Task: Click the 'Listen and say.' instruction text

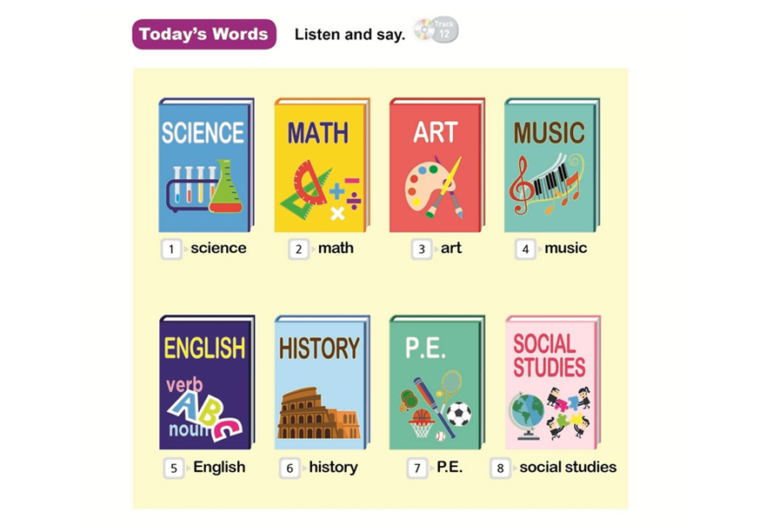Action: (350, 35)
